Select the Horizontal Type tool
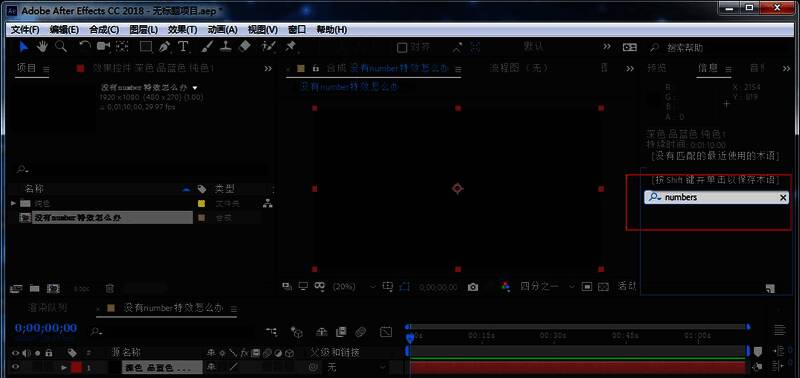 pos(183,47)
